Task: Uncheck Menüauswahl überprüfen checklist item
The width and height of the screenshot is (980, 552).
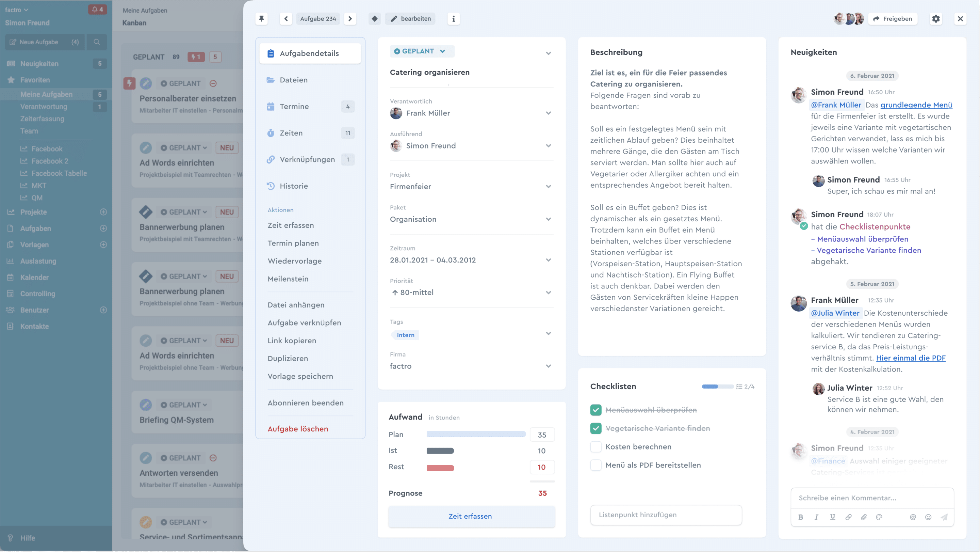Action: 596,410
